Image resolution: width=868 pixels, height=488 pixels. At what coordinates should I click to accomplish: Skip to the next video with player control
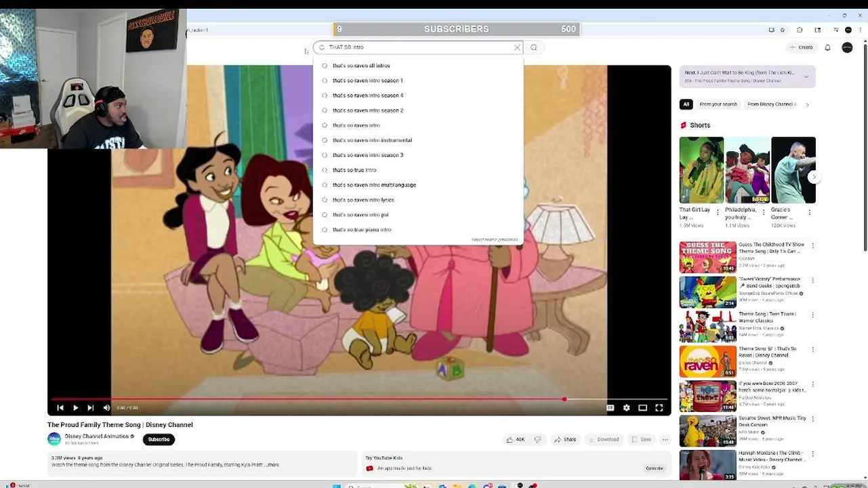pyautogui.click(x=90, y=407)
